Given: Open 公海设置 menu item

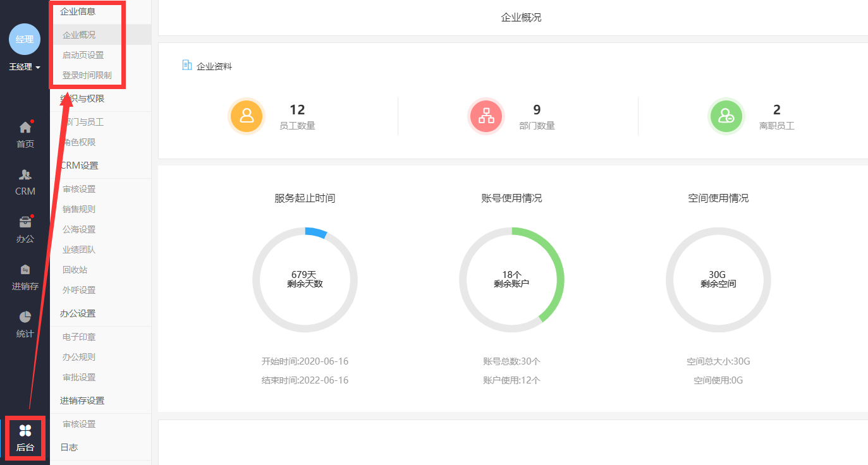Looking at the screenshot, I should pos(79,229).
